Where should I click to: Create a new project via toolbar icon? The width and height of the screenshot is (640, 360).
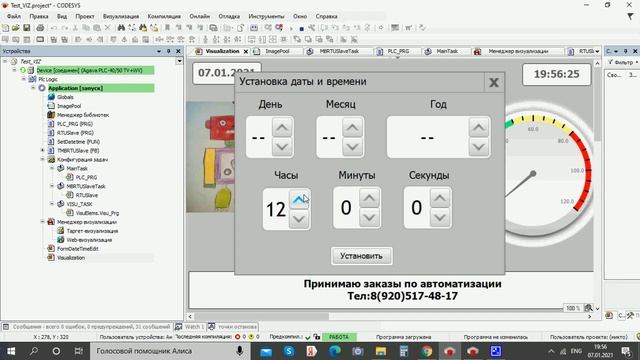click(x=5, y=28)
